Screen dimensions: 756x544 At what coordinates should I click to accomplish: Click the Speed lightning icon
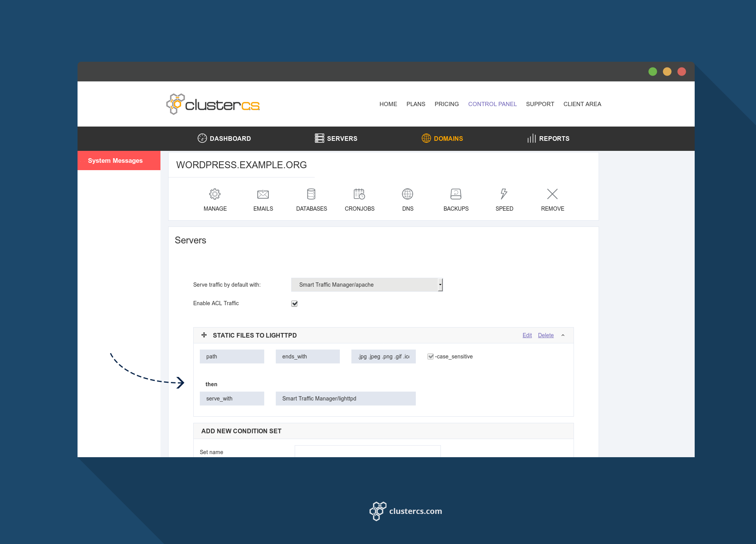[x=504, y=194]
